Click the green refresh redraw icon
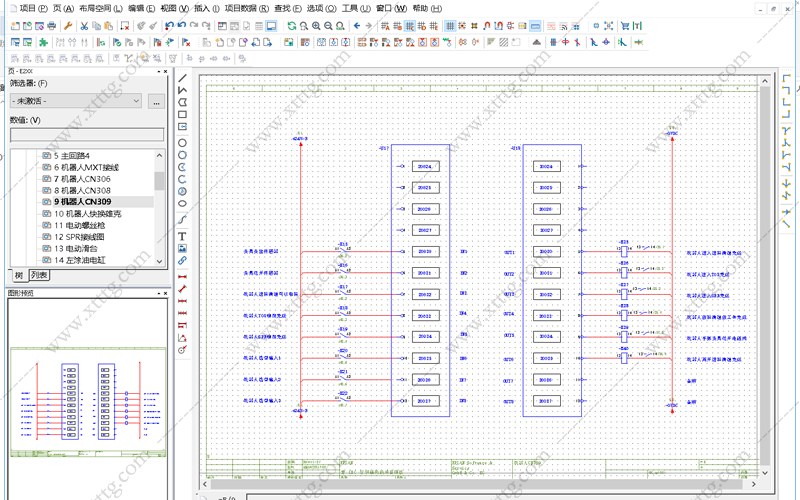Viewport: 800px width, 500px height. click(x=291, y=26)
